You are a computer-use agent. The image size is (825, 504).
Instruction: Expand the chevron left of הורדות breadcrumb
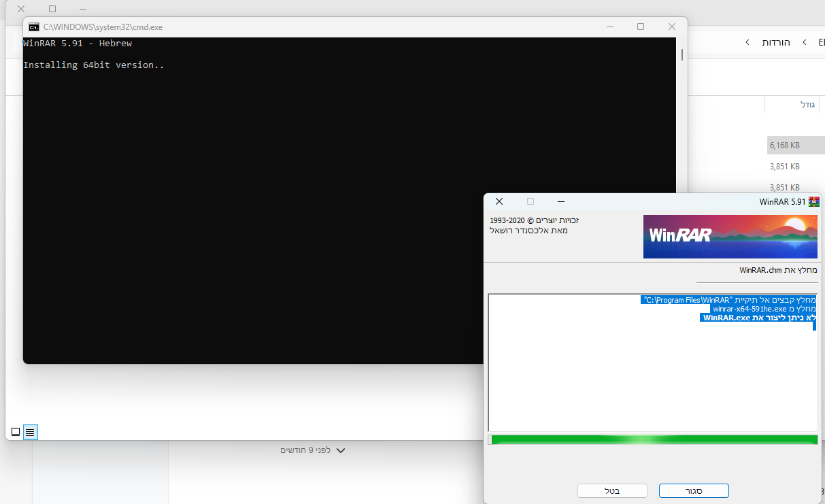[x=747, y=42]
